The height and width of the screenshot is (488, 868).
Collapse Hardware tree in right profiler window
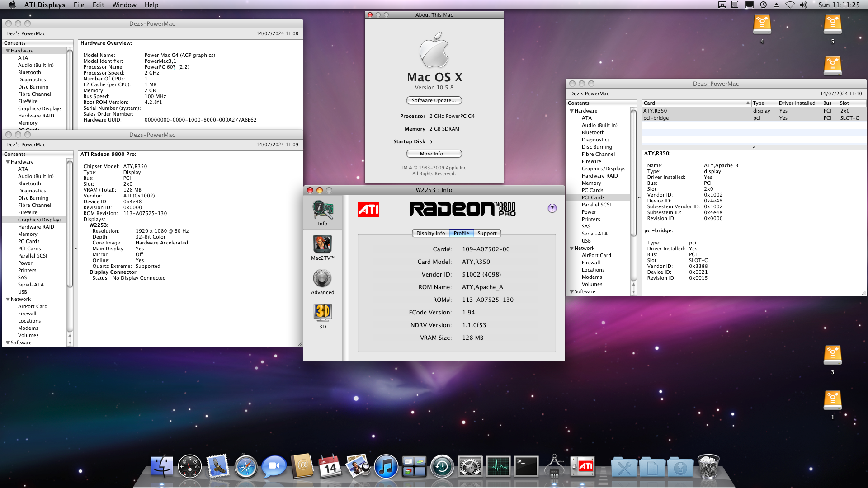[571, 111]
